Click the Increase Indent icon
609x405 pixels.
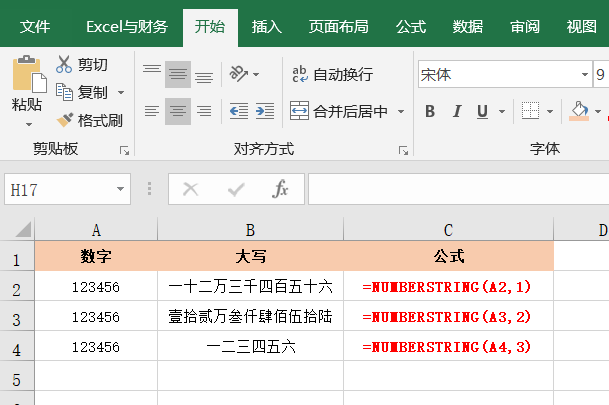pos(265,111)
